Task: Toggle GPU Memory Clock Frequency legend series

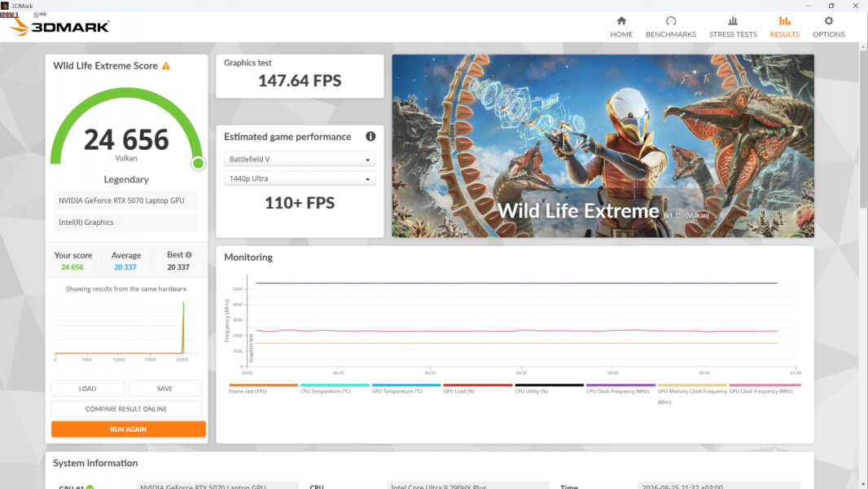Action: (x=692, y=394)
